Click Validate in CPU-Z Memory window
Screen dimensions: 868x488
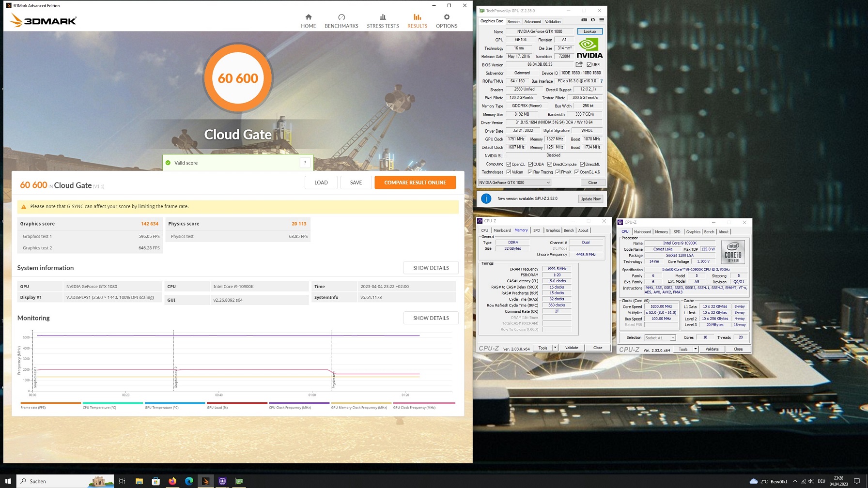coord(572,348)
